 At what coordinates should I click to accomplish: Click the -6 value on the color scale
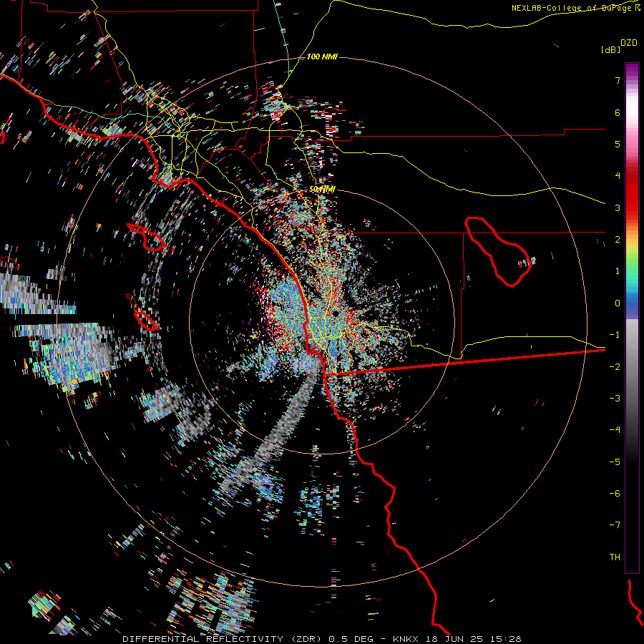point(615,494)
